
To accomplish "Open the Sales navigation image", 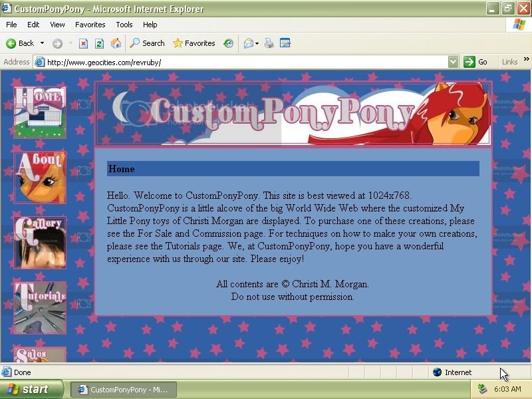I will (x=40, y=354).
